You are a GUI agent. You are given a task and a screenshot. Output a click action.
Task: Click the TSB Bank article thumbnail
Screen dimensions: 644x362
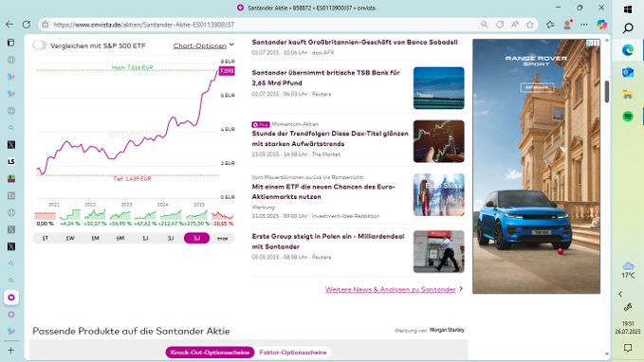(x=438, y=88)
